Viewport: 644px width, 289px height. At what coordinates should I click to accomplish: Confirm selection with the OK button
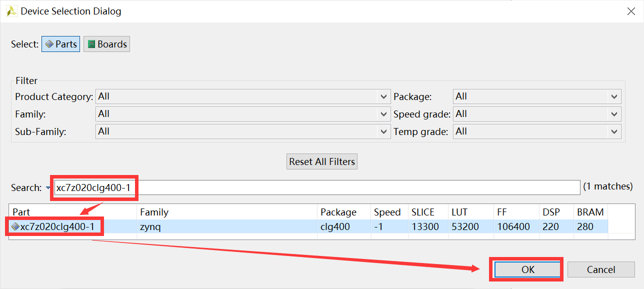528,269
